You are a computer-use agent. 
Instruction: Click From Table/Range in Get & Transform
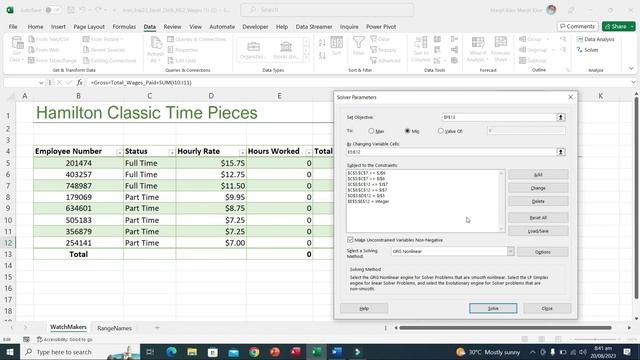point(53,60)
